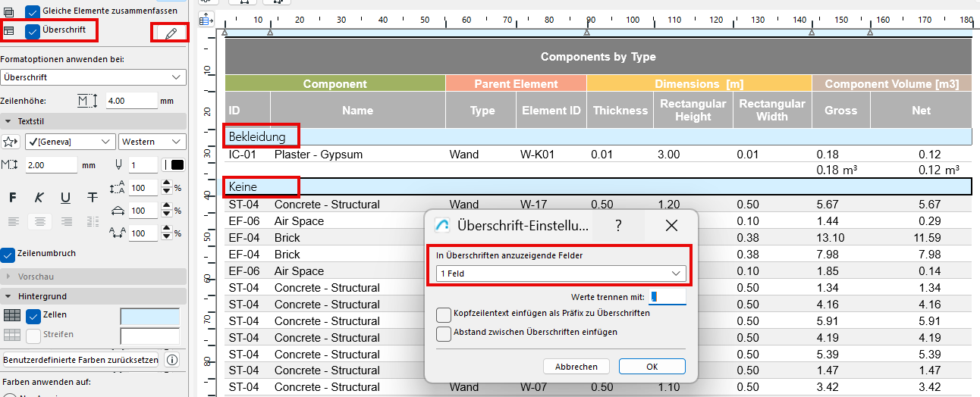Click the 'Dimensions [m]' column header

click(x=699, y=84)
